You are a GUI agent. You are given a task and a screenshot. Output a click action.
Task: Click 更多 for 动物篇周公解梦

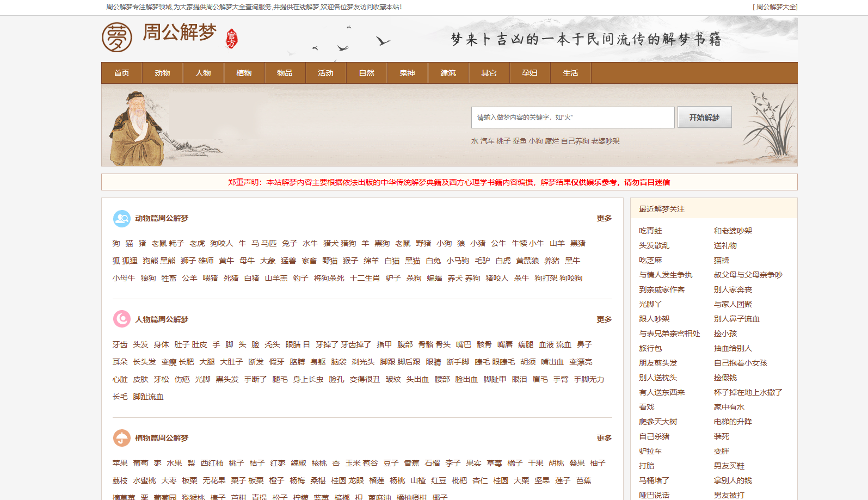pyautogui.click(x=604, y=218)
